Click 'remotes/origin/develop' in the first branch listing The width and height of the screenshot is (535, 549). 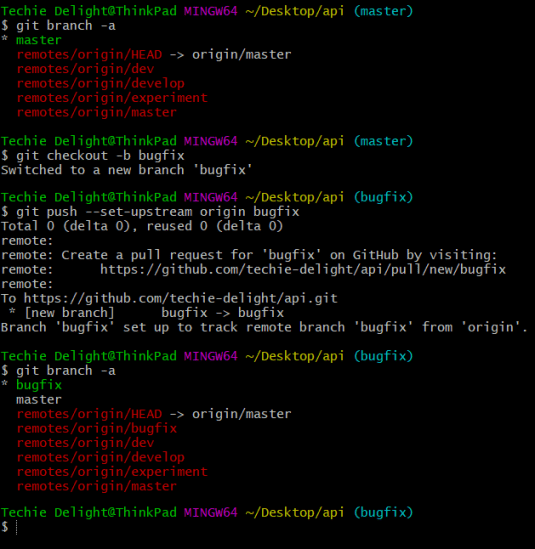[x=101, y=83]
